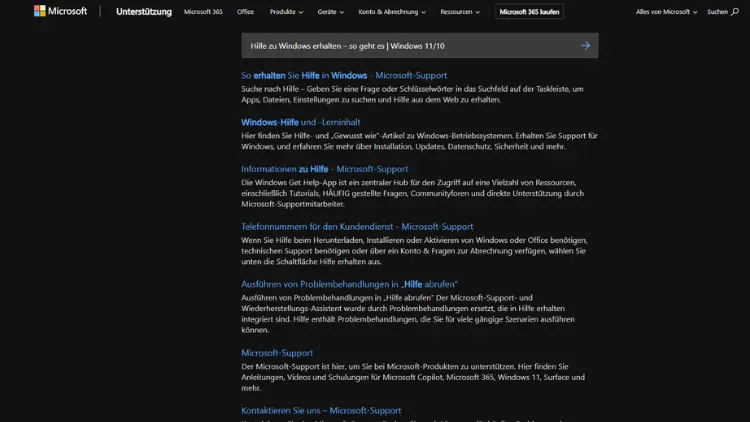
Task: Open 'So erhalten Sie Hilfe in Windows' result
Action: [344, 75]
